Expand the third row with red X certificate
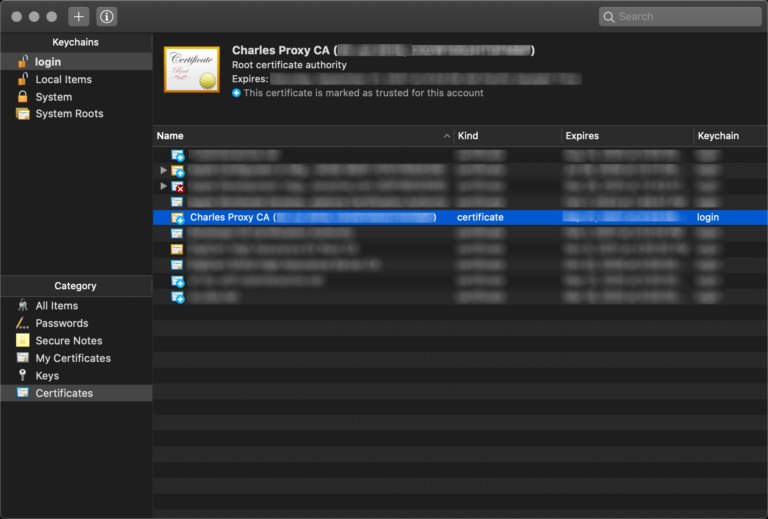768x519 pixels. [x=163, y=186]
